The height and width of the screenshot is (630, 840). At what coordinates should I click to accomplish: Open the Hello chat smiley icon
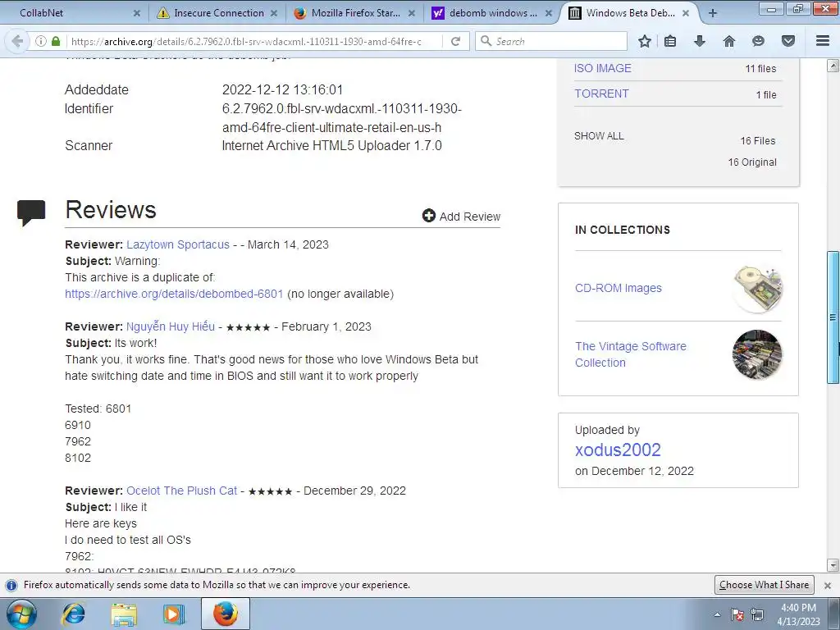[758, 41]
